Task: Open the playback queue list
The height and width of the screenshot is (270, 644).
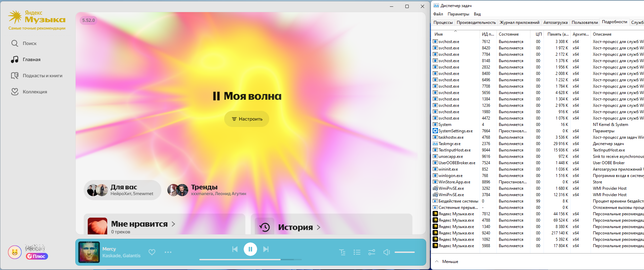Action: tap(357, 252)
